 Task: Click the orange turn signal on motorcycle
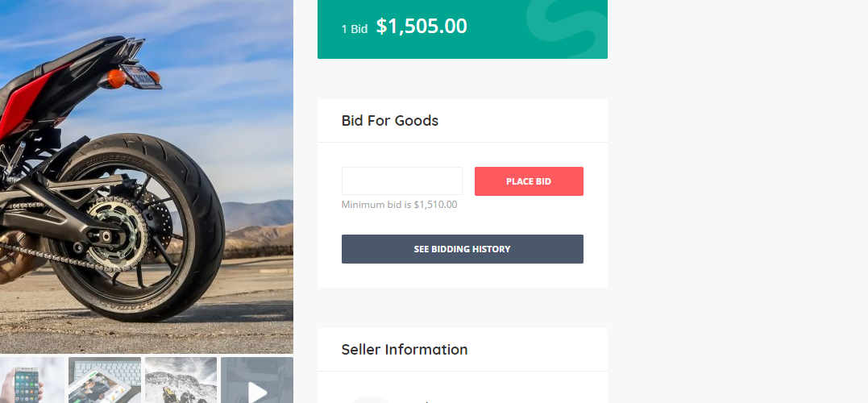(116, 78)
